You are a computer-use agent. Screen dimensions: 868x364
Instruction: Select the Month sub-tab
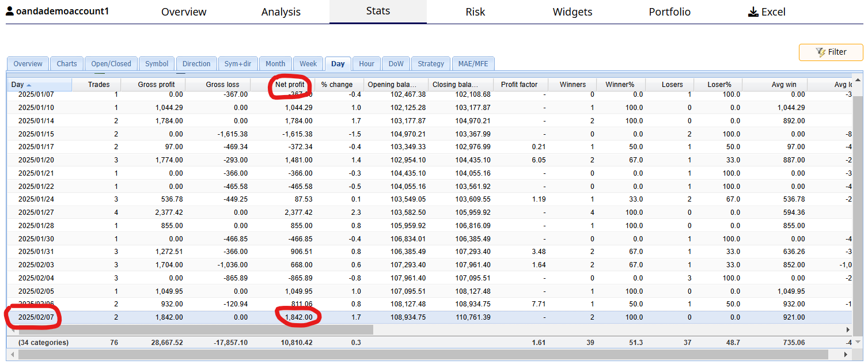[x=275, y=64]
